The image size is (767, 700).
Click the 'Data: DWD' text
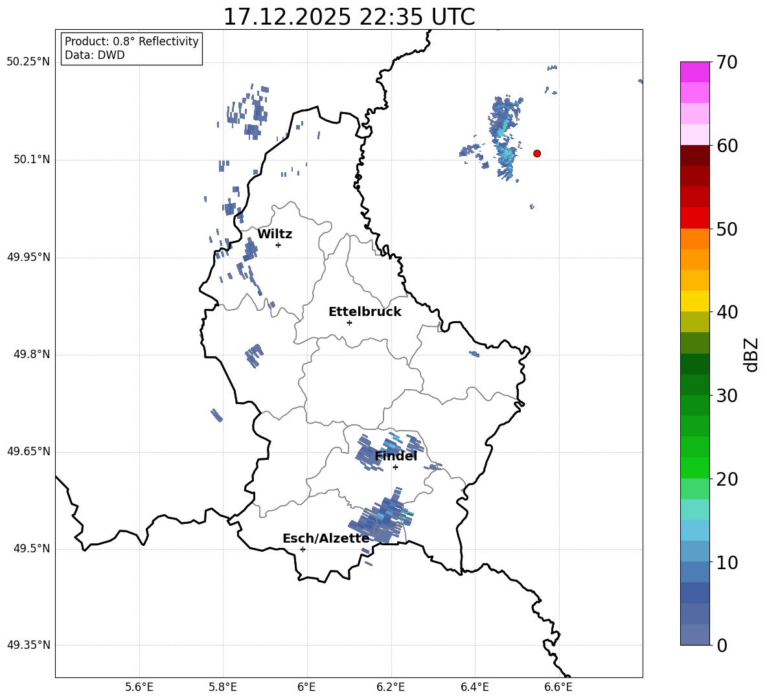click(95, 55)
